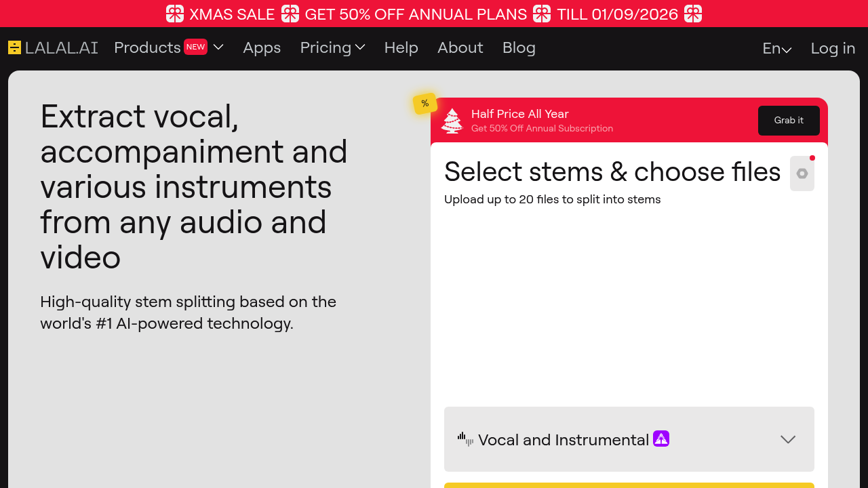Viewport: 868px width, 488px height.
Task: Click the first gift icon in the sale banner
Action: 175,14
